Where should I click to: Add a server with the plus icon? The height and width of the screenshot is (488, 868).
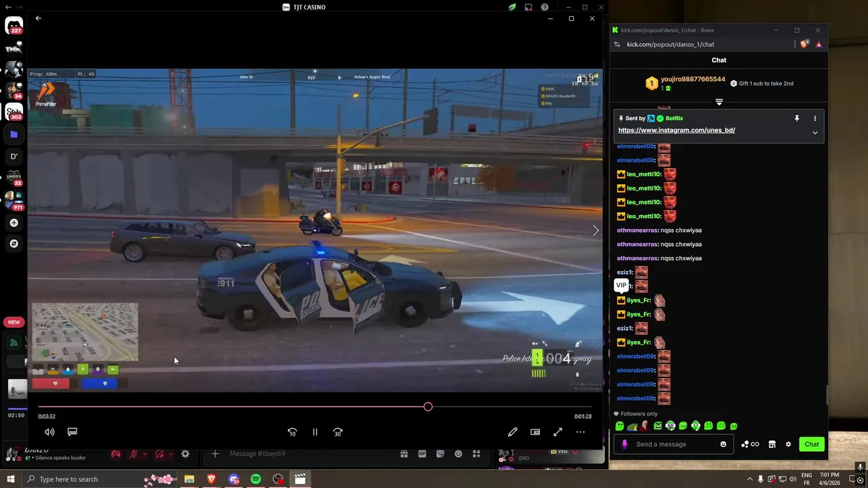point(14,222)
